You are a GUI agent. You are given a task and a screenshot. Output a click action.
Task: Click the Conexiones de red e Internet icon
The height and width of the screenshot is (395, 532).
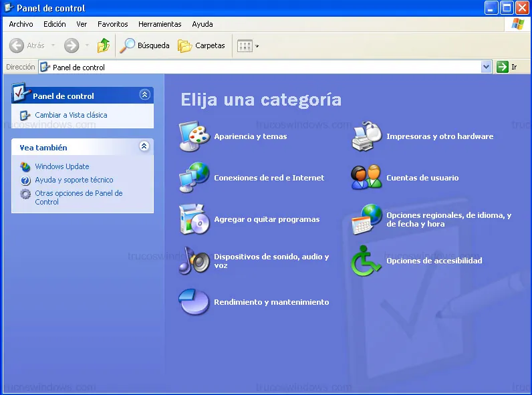coord(194,178)
